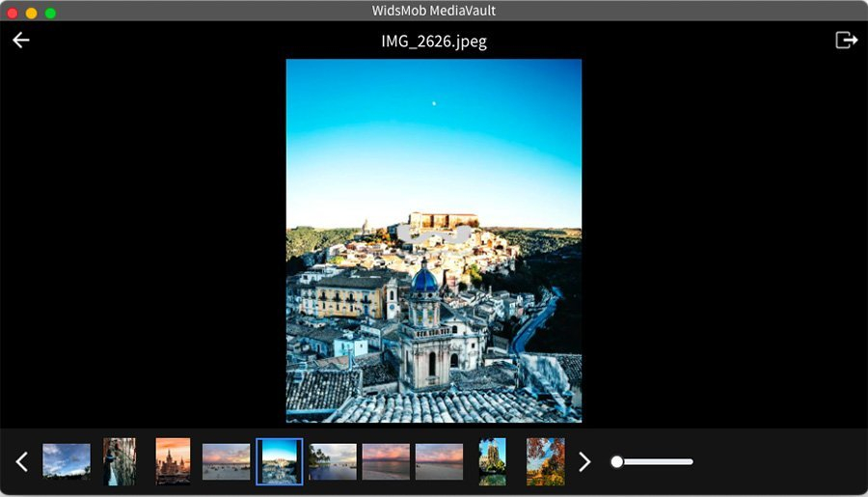Screen dimensions: 868x497
Task: Open the Sagrada Familia tower thumbnail
Action: coord(492,461)
